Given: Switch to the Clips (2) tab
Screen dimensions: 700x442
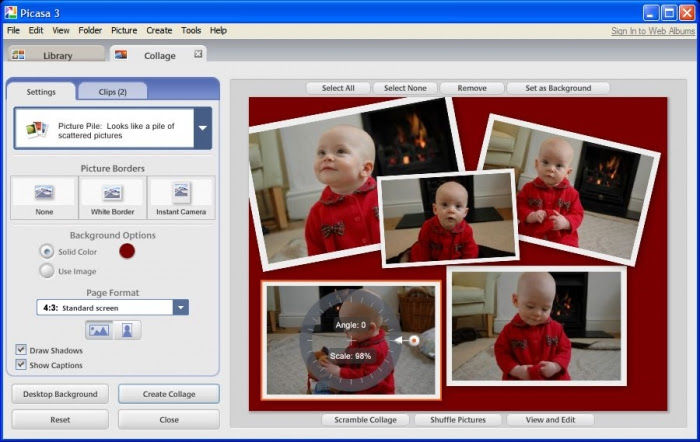Looking at the screenshot, I should [112, 92].
